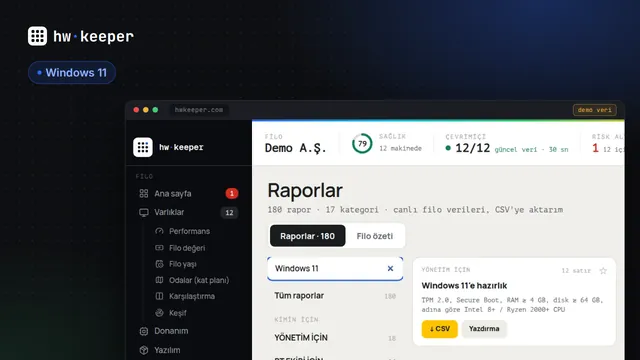Click the red notification badge on Ana sayfa
The image size is (640, 360).
pyautogui.click(x=231, y=193)
